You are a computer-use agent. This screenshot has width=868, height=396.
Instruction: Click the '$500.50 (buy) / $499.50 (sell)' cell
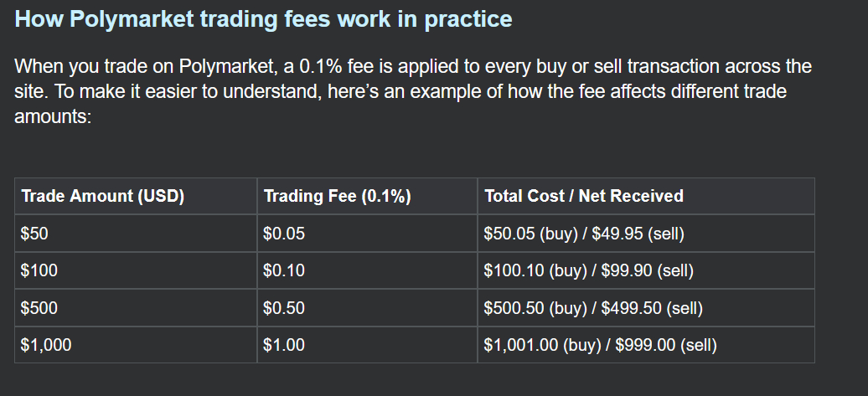pyautogui.click(x=593, y=308)
